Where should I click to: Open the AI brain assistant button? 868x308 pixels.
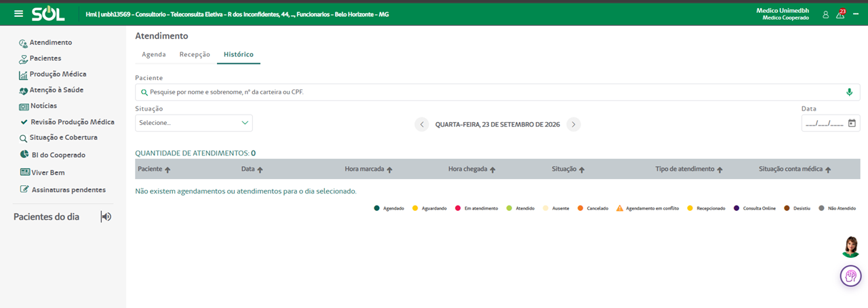pos(850,276)
